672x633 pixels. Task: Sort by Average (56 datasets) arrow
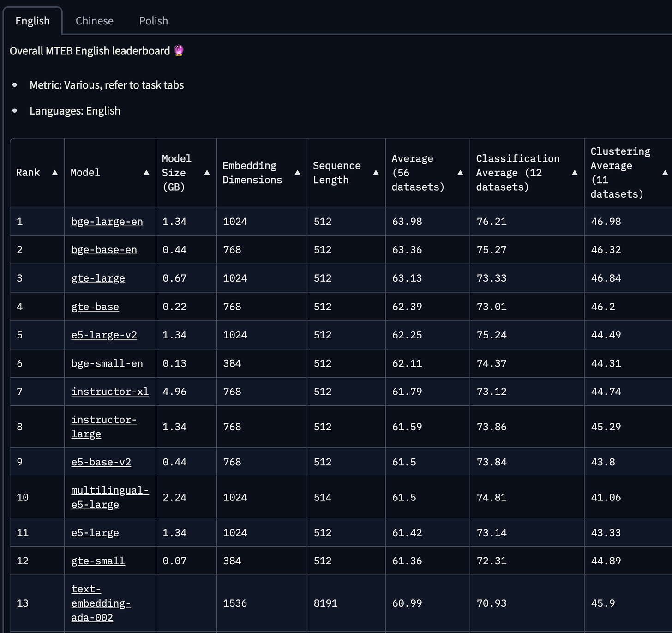pos(460,173)
